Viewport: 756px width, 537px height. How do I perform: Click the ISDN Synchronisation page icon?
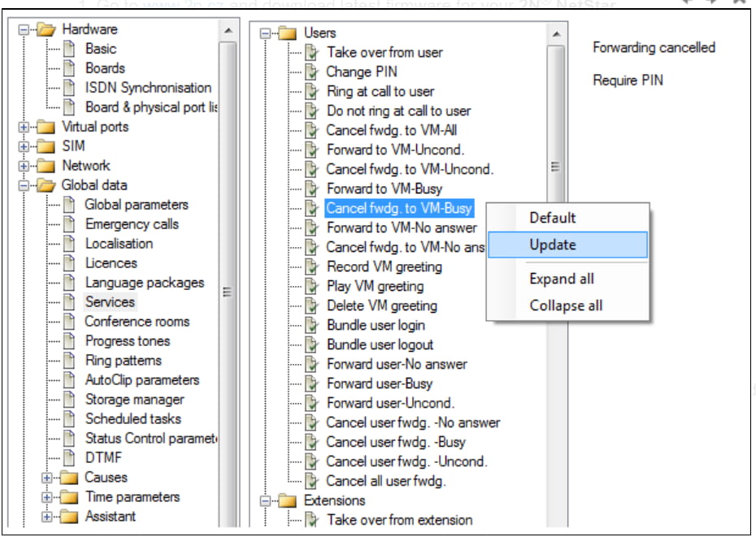click(x=69, y=88)
